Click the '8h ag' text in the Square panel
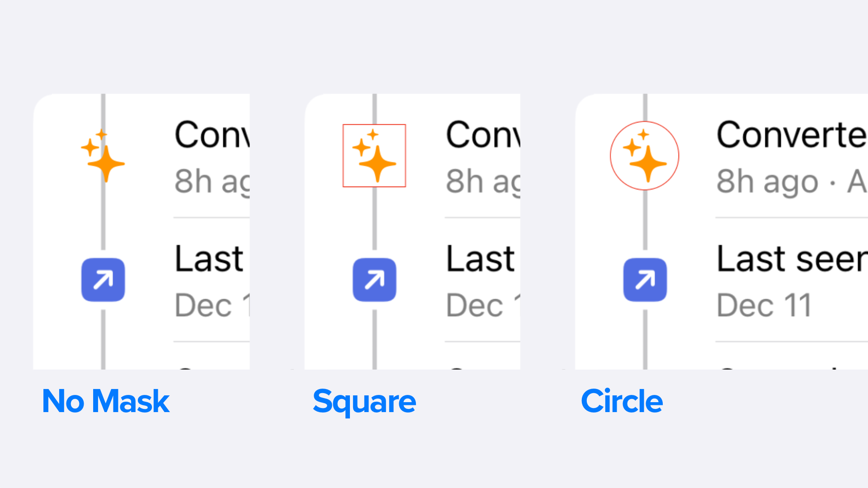Screen dimensions: 868x488 pyautogui.click(x=483, y=182)
